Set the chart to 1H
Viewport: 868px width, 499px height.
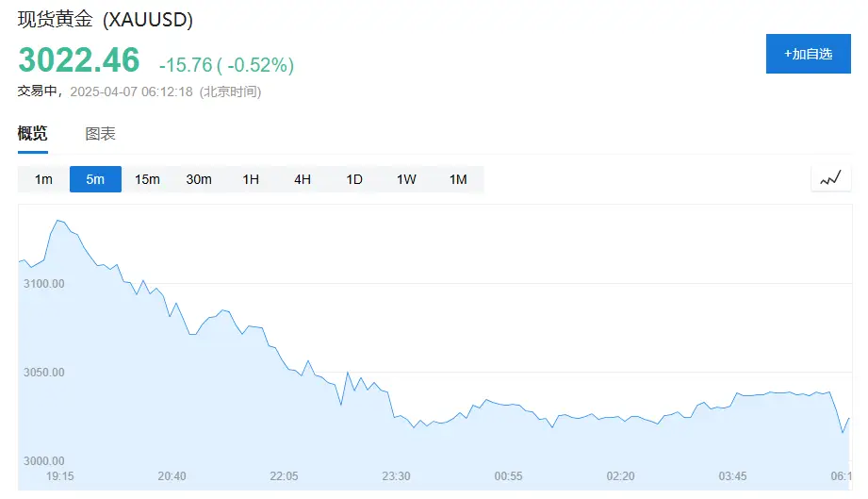coord(251,179)
